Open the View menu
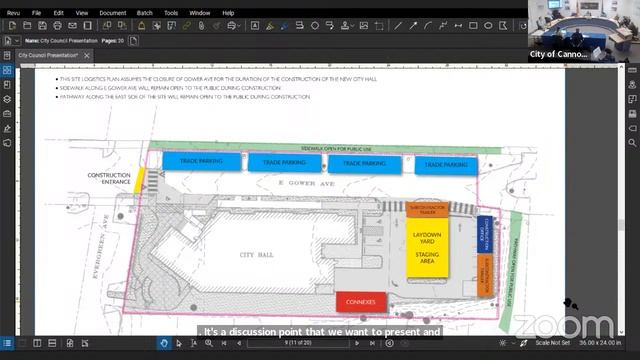640x360 pixels. (x=82, y=13)
